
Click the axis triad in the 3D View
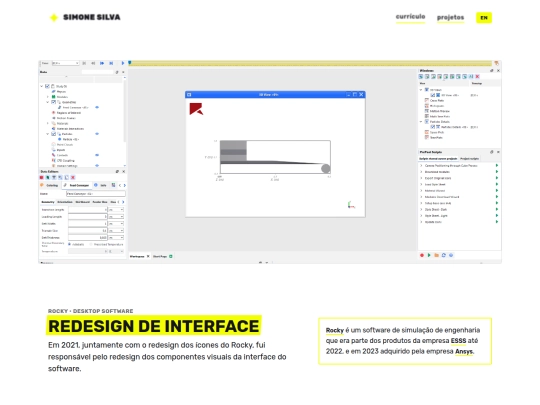[x=351, y=205]
